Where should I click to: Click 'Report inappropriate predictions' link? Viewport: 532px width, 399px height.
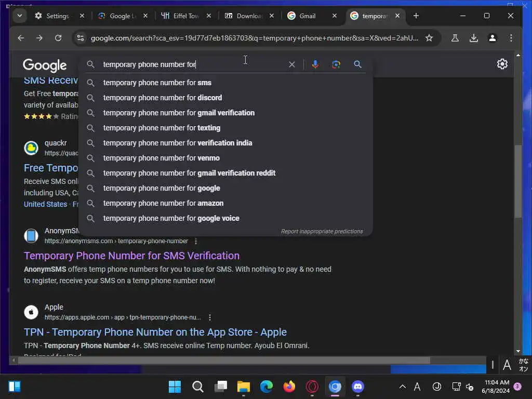(322, 231)
